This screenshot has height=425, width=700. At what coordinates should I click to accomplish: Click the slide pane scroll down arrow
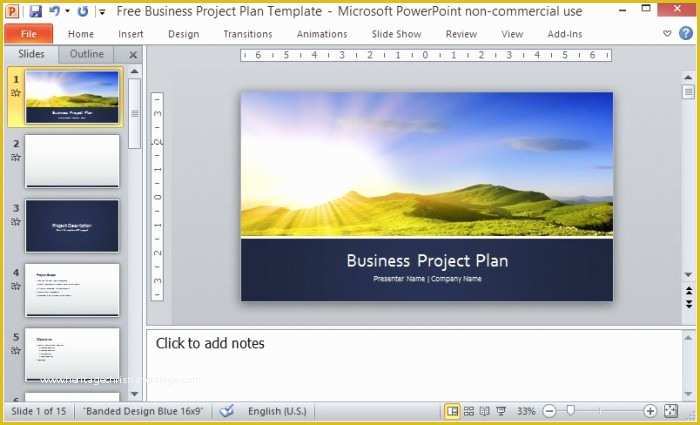[x=134, y=394]
